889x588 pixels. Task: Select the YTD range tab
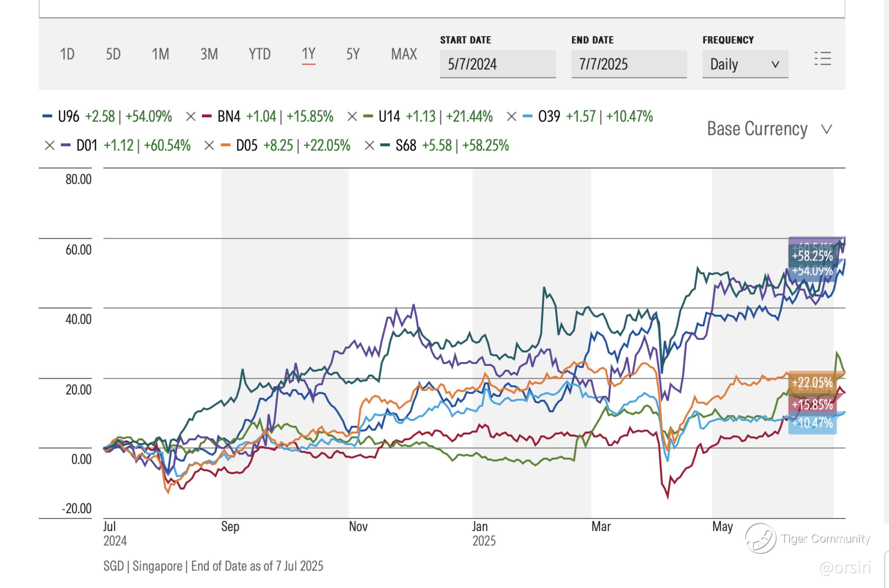(x=259, y=54)
